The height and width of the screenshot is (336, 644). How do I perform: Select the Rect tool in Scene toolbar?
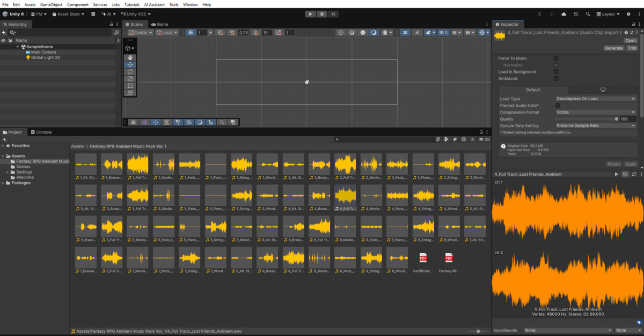point(130,85)
